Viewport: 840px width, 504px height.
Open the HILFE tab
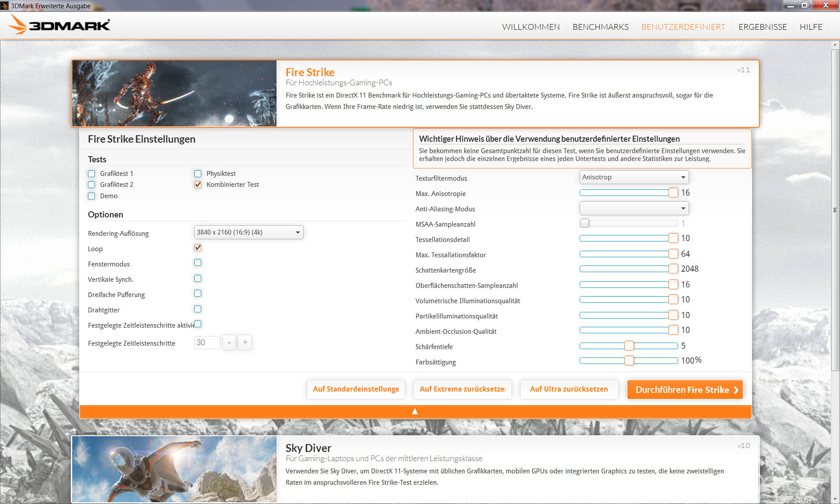tap(811, 27)
